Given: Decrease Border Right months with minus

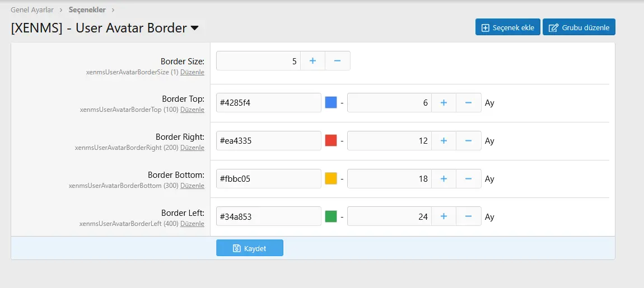Looking at the screenshot, I should pyautogui.click(x=469, y=141).
